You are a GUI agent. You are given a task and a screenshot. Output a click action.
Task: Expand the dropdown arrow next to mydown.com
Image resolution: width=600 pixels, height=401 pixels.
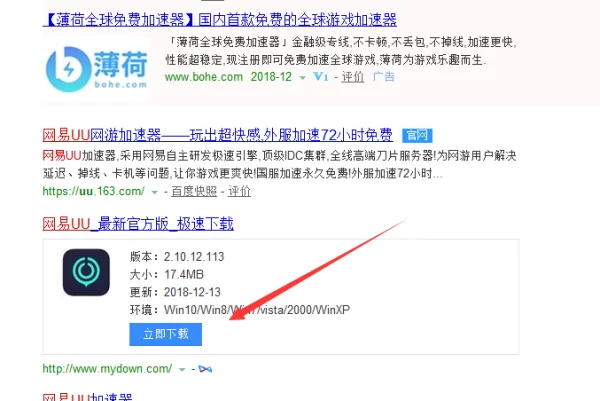182,370
